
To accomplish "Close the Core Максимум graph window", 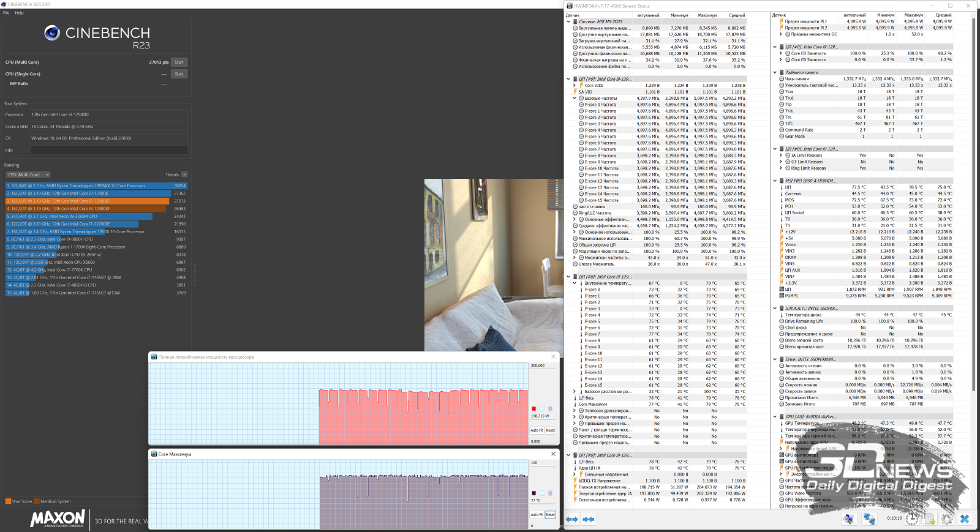I will tap(553, 454).
